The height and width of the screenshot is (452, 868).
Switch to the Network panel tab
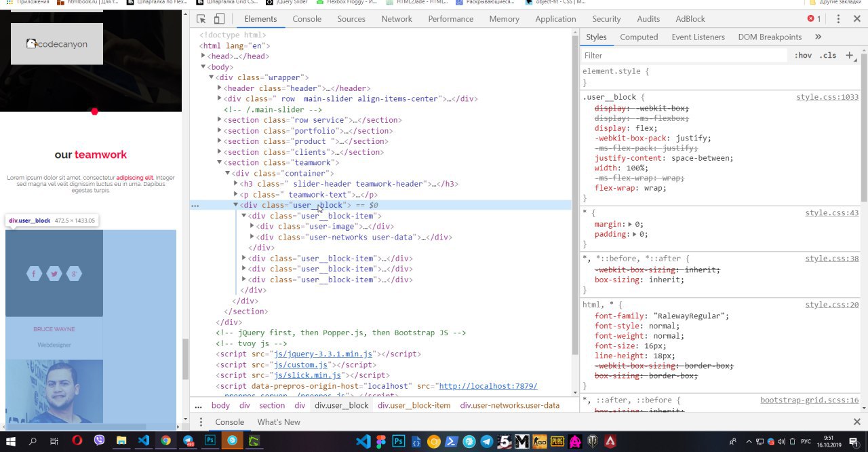[397, 19]
